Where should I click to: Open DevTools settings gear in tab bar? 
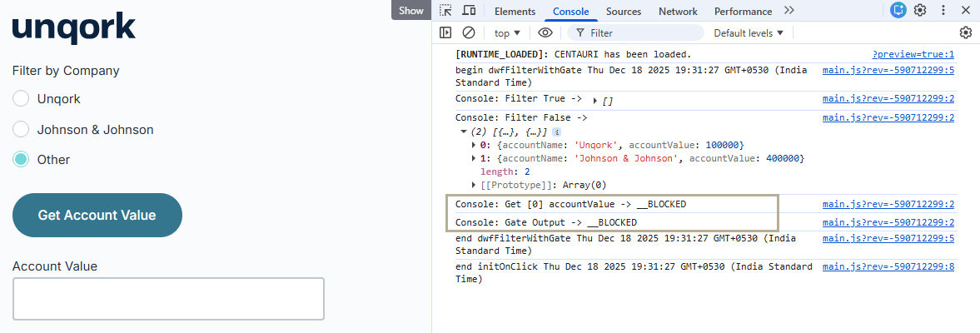point(920,10)
